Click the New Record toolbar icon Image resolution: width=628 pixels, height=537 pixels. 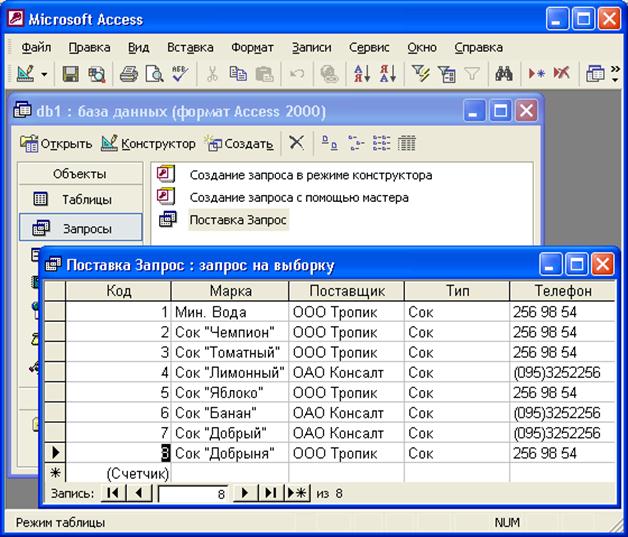click(536, 74)
